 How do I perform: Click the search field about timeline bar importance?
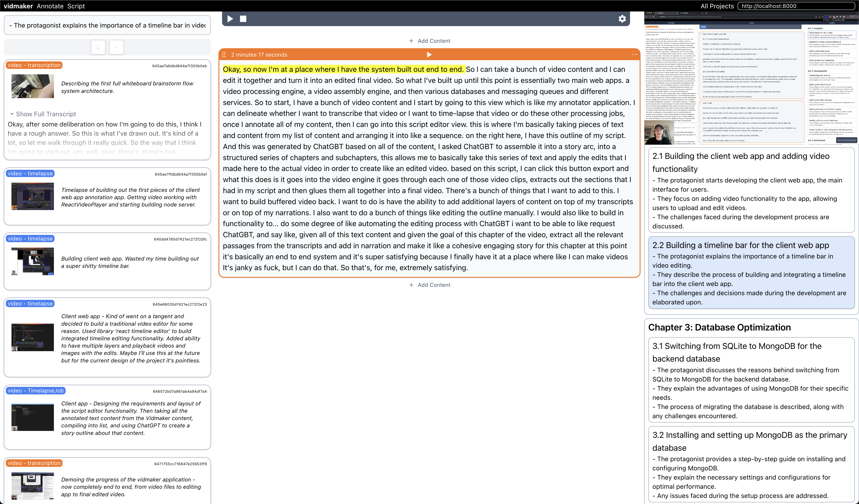click(x=107, y=25)
